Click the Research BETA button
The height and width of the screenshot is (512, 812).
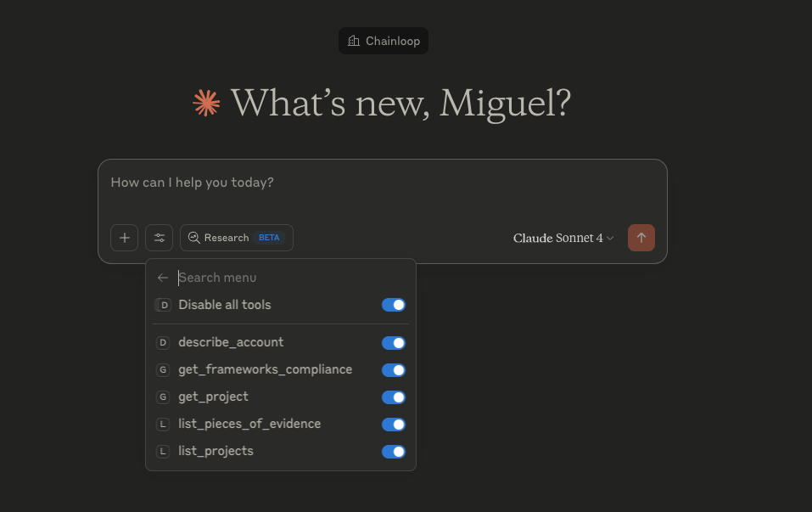[x=237, y=238]
